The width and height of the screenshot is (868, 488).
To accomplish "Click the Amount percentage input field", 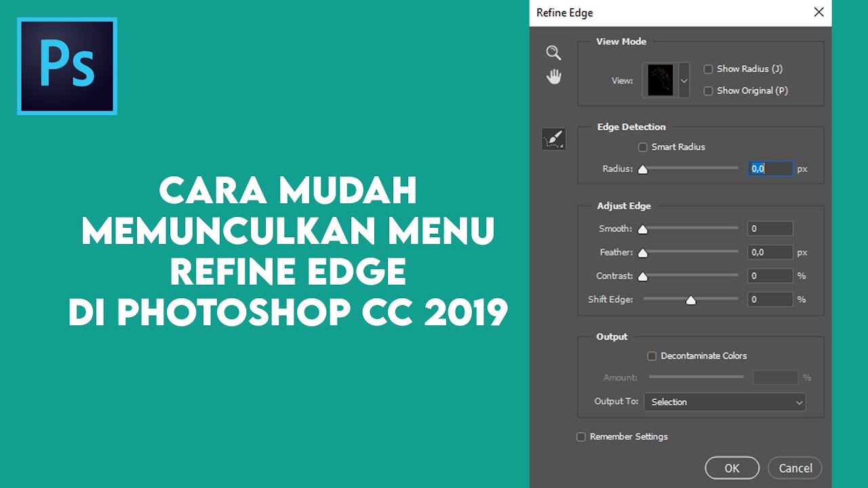I will tap(776, 378).
